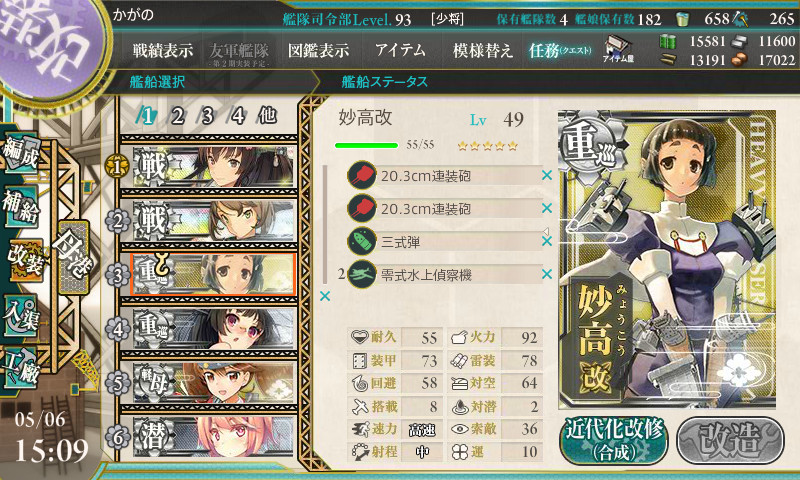Click the 母港 home port button
Viewport: 800px width, 480px height.
[73, 257]
